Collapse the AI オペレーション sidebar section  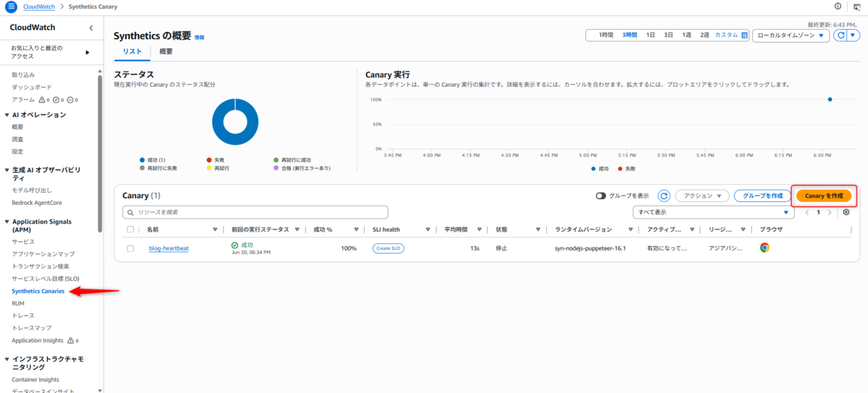pyautogui.click(x=7, y=114)
